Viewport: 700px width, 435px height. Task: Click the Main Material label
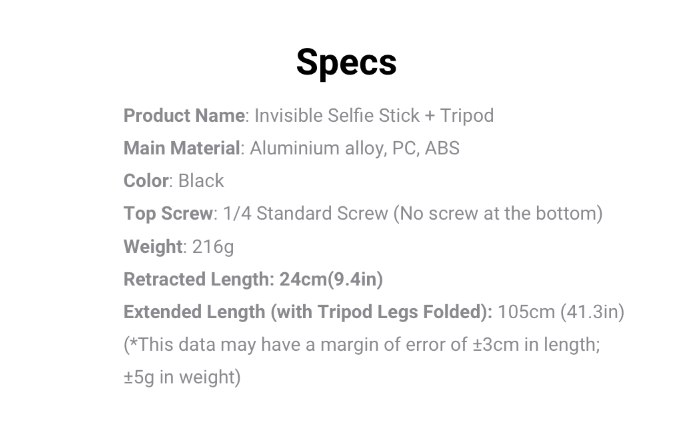pyautogui.click(x=182, y=148)
